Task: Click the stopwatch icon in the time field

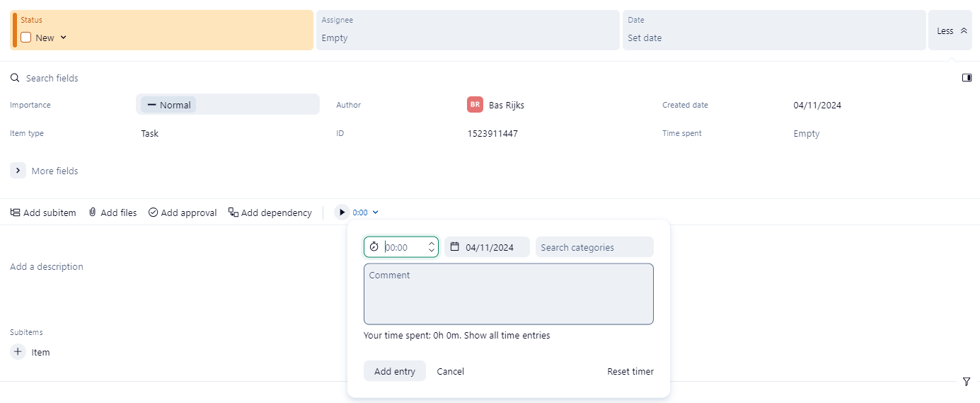Action: click(374, 246)
